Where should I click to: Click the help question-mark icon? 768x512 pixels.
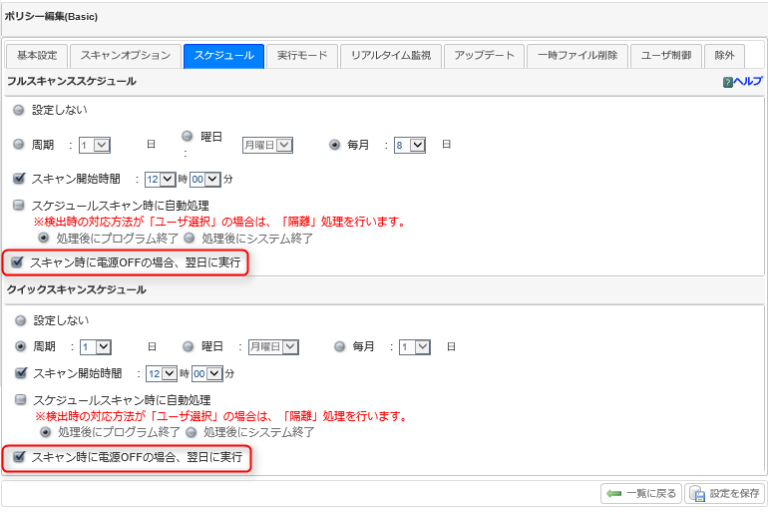728,82
